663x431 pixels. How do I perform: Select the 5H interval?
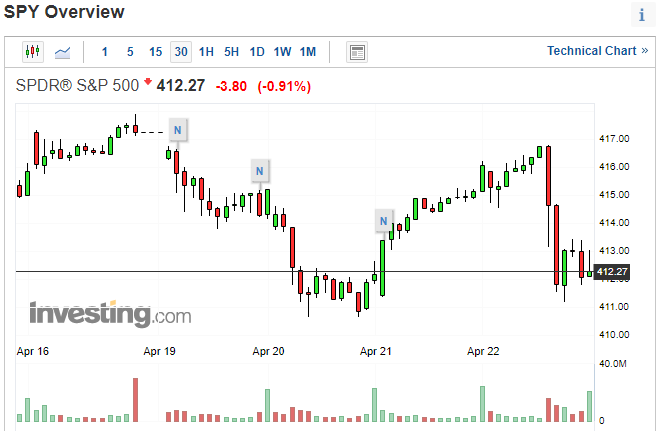click(232, 52)
